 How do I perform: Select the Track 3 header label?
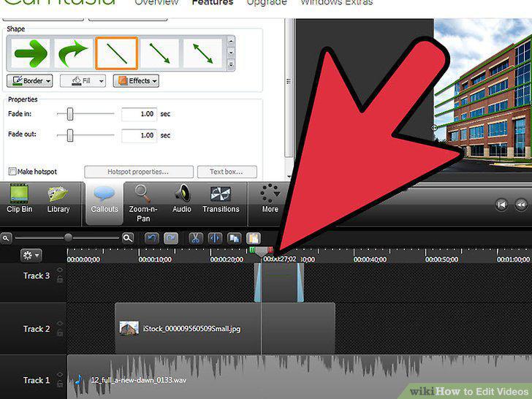(37, 275)
